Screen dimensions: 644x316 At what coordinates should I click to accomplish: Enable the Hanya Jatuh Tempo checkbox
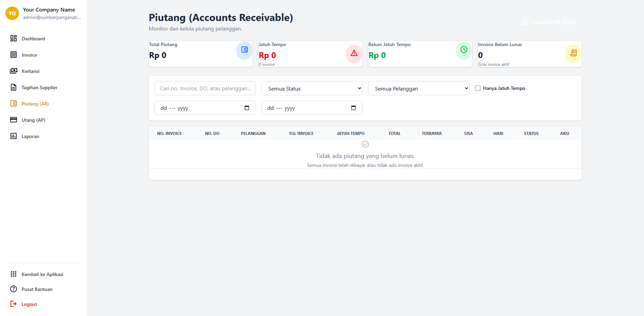click(478, 88)
